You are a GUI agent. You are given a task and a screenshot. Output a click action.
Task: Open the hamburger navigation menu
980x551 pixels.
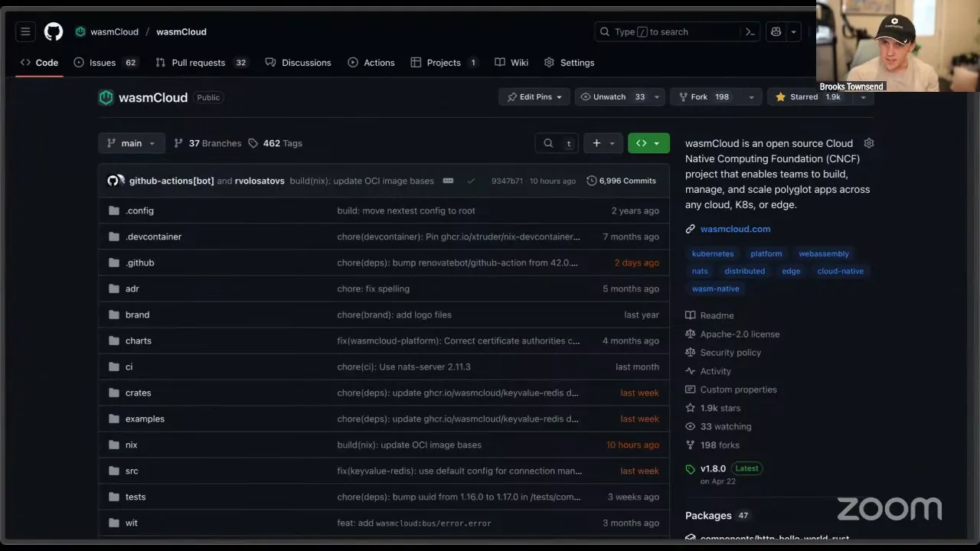[x=25, y=32]
